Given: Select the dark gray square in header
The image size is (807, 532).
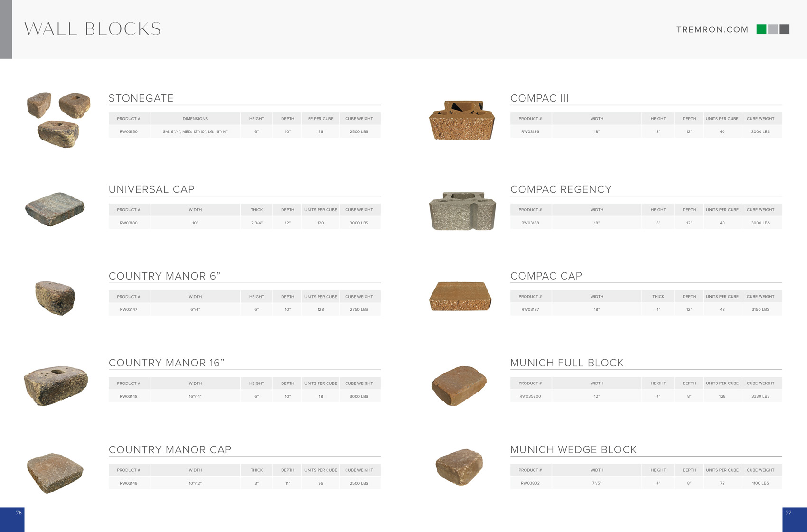Looking at the screenshot, I should coord(785,29).
